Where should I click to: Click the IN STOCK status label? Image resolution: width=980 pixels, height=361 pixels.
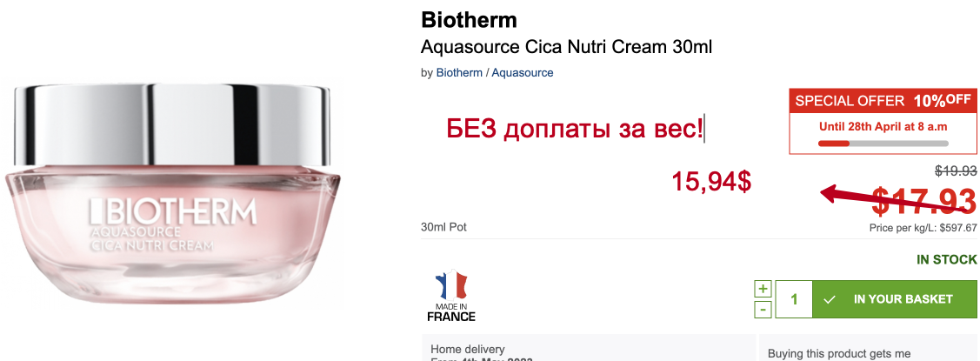click(x=947, y=259)
